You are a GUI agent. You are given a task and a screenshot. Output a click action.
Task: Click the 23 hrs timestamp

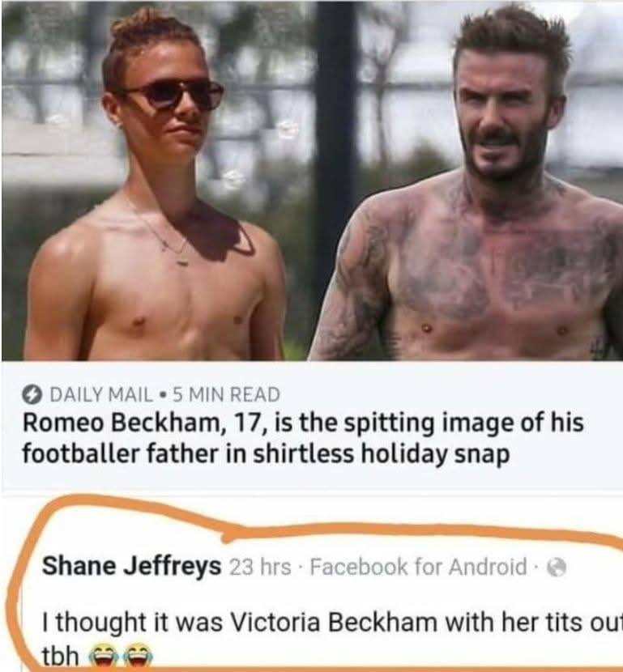260,568
